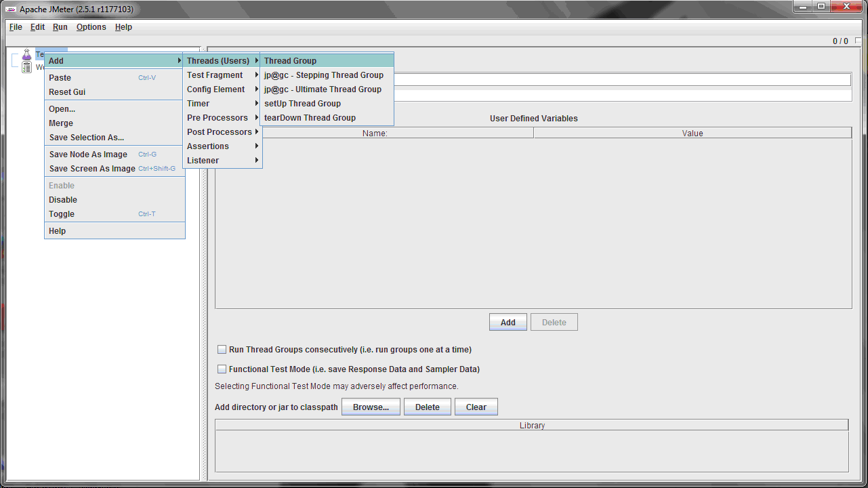Toggle the small indicator box beside 0 / 0

pyautogui.click(x=858, y=41)
